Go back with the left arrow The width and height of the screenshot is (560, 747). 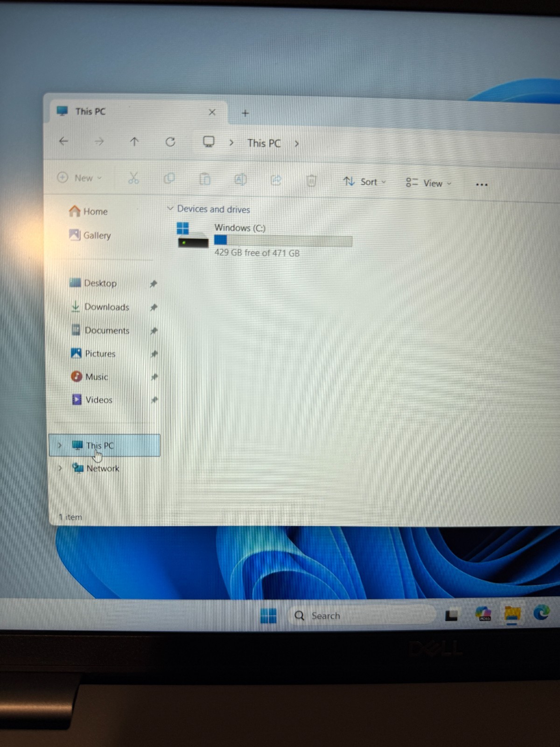click(64, 141)
